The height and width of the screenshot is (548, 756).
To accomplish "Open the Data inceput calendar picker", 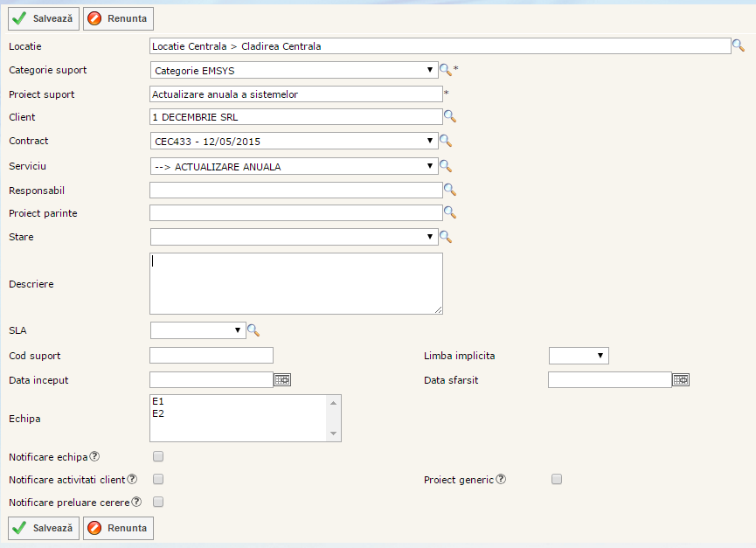I will click(282, 379).
